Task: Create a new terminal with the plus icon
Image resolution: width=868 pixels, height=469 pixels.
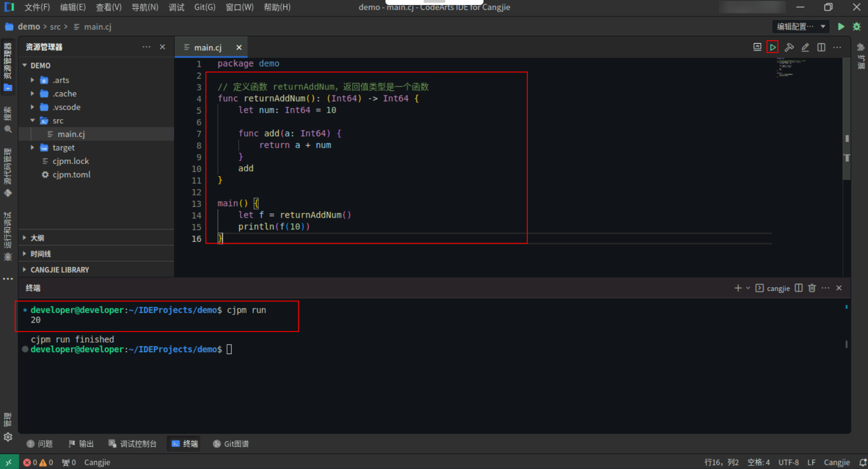Action: click(738, 288)
